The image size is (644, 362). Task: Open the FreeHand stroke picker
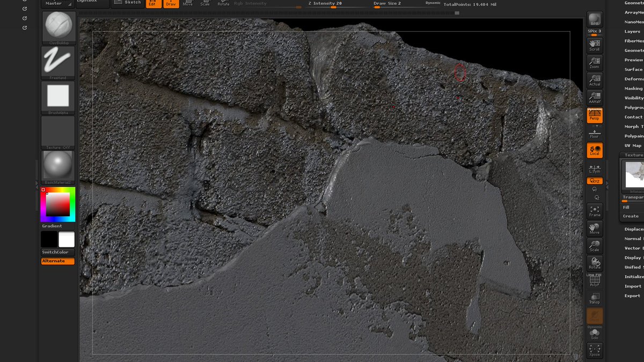tap(58, 63)
